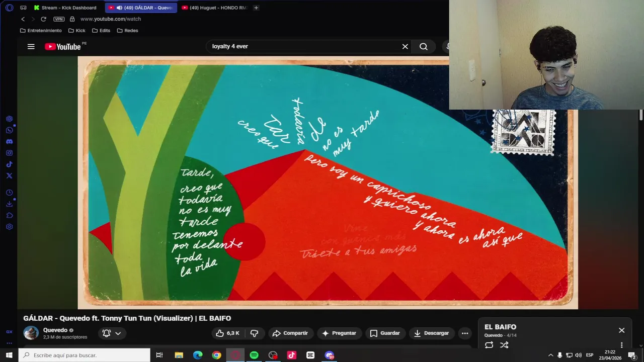Click the Guardar save button
Image resolution: width=644 pixels, height=362 pixels.
pyautogui.click(x=385, y=333)
